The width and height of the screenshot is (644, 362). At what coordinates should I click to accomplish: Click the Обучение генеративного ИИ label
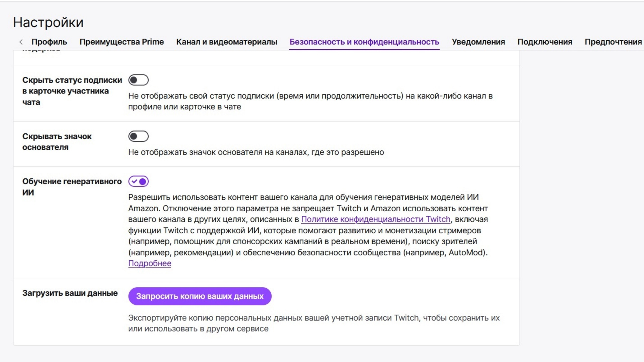point(72,187)
